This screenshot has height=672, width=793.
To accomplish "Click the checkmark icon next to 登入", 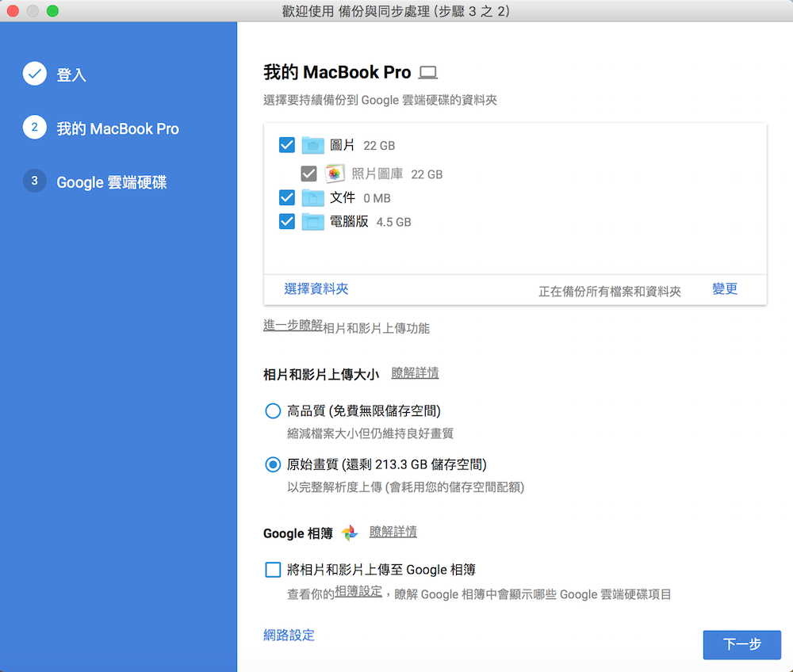I will (35, 74).
